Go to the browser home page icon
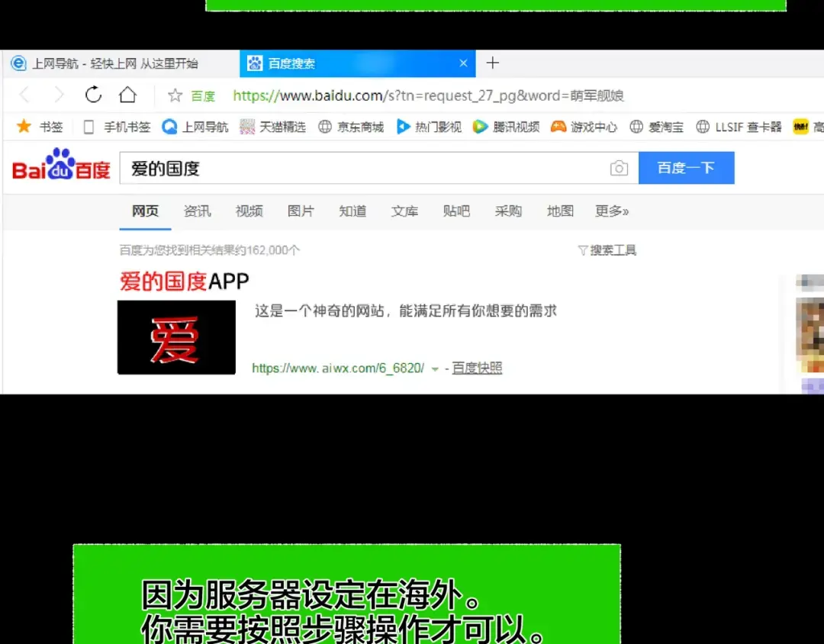The width and height of the screenshot is (824, 644). [x=127, y=95]
